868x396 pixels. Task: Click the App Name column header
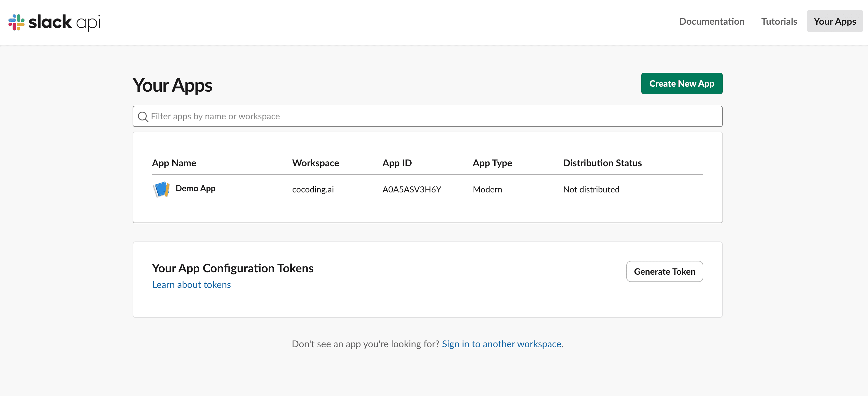coord(174,163)
